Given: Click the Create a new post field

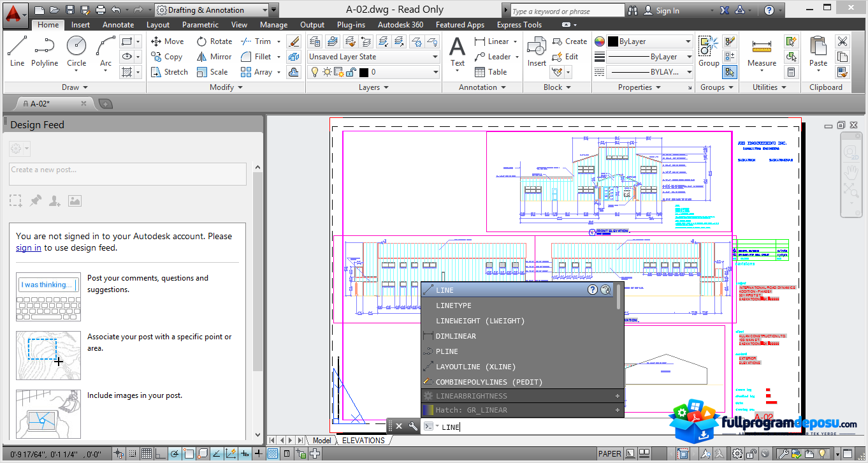Looking at the screenshot, I should (x=128, y=174).
